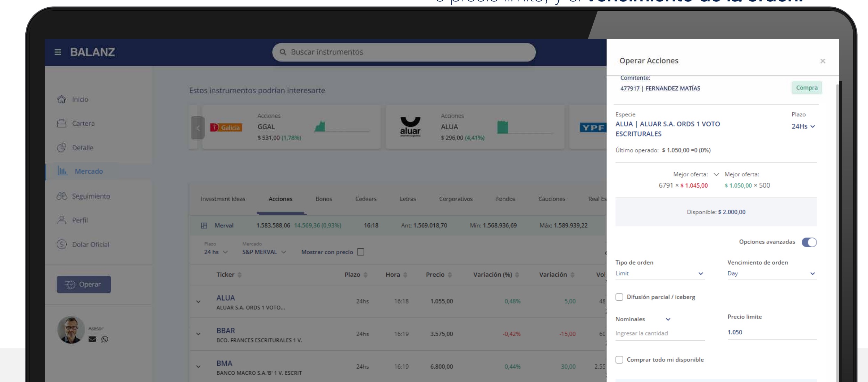Click the Cartera wallet icon
Image resolution: width=868 pixels, height=382 pixels.
(x=61, y=123)
